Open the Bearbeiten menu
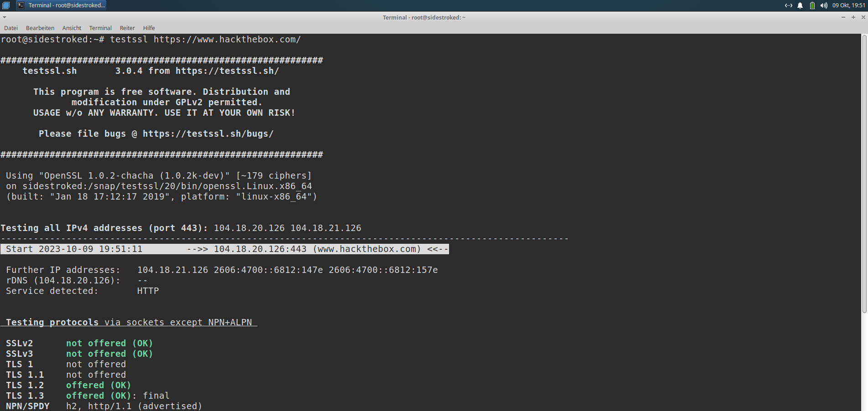The height and width of the screenshot is (411, 868). click(x=40, y=28)
